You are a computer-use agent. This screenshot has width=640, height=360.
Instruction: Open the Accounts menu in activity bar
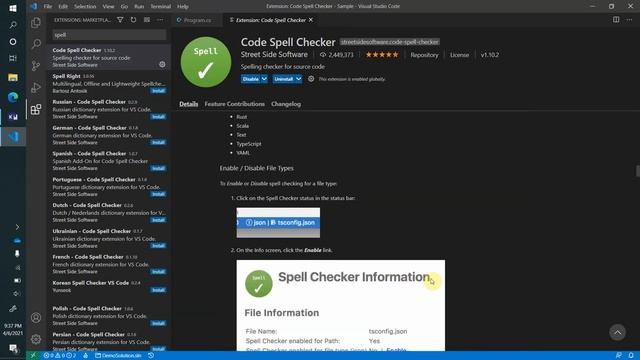36,318
